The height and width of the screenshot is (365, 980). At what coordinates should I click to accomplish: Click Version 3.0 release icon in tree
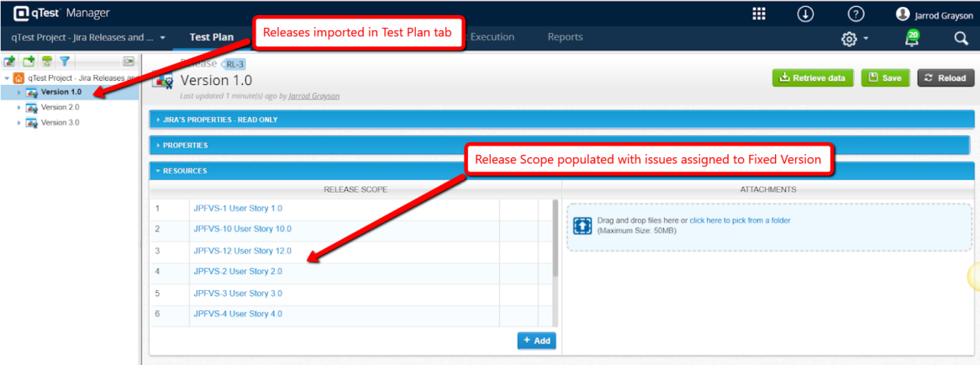(31, 123)
